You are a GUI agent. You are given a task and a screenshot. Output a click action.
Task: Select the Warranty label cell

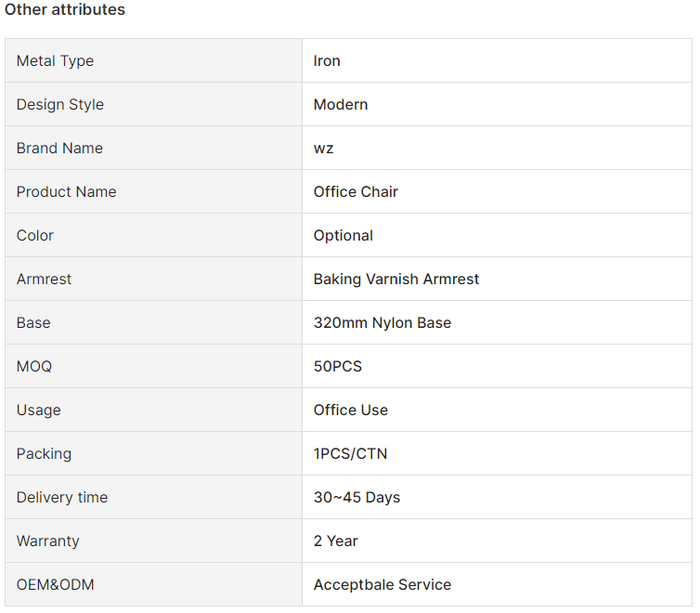coord(153,541)
